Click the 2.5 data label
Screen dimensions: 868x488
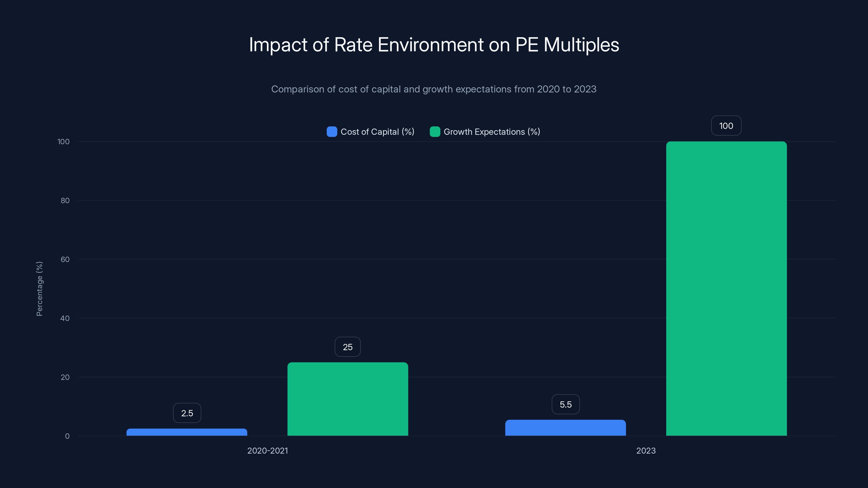[x=187, y=413]
